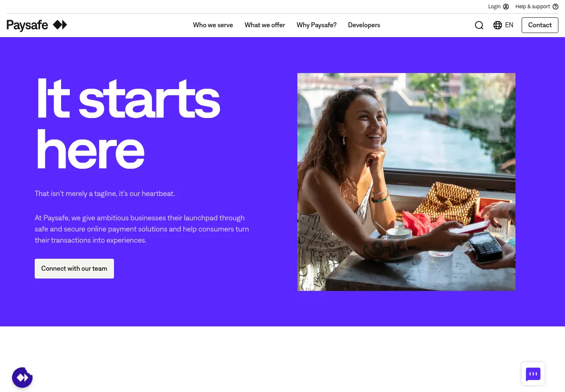This screenshot has height=392, width=565.
Task: Expand the What we offer menu
Action: [265, 25]
